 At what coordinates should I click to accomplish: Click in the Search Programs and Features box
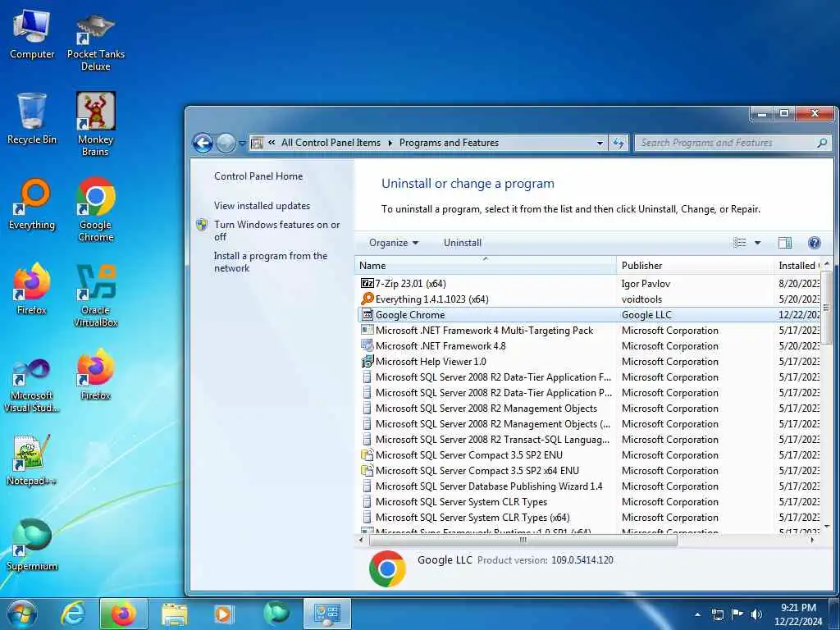click(725, 143)
